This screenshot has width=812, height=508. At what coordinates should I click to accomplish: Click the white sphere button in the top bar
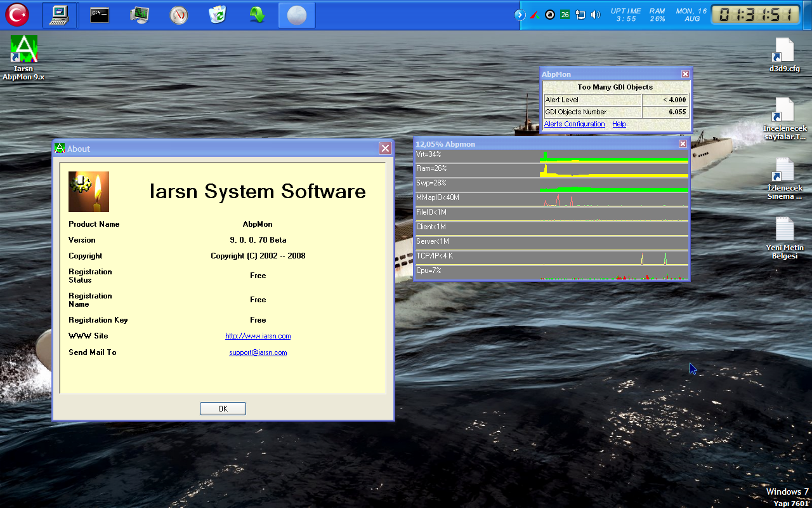(x=296, y=15)
